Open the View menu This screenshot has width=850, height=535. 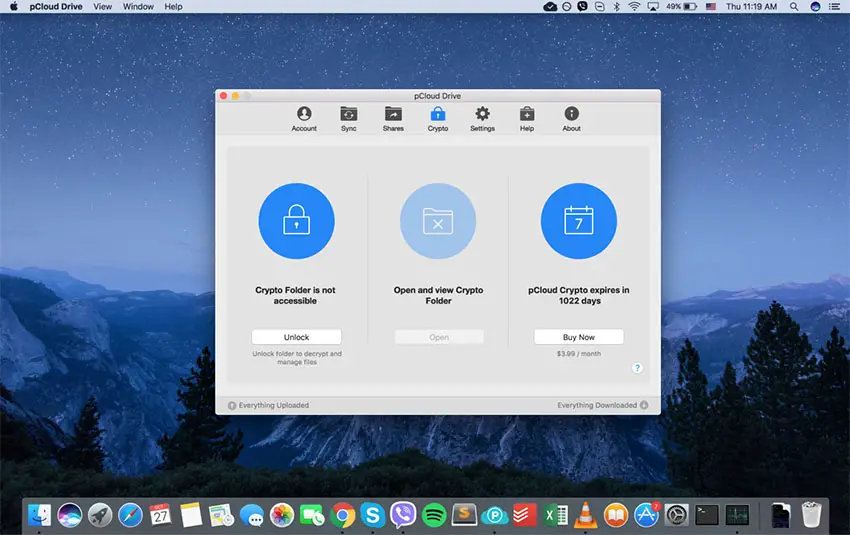102,7
